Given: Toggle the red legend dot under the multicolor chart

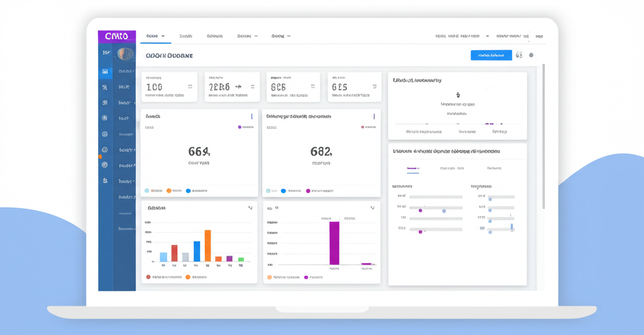Looking at the screenshot, I should (x=148, y=277).
